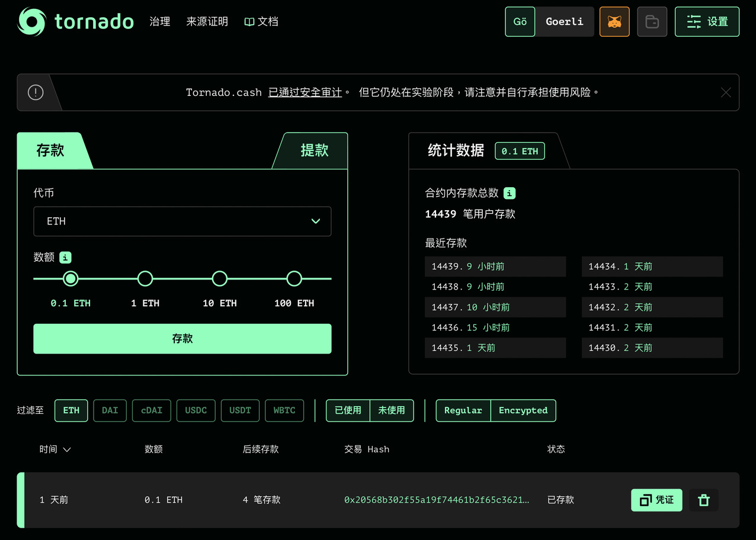Select the 1 ETH amount point
756x540 pixels.
pyautogui.click(x=145, y=278)
